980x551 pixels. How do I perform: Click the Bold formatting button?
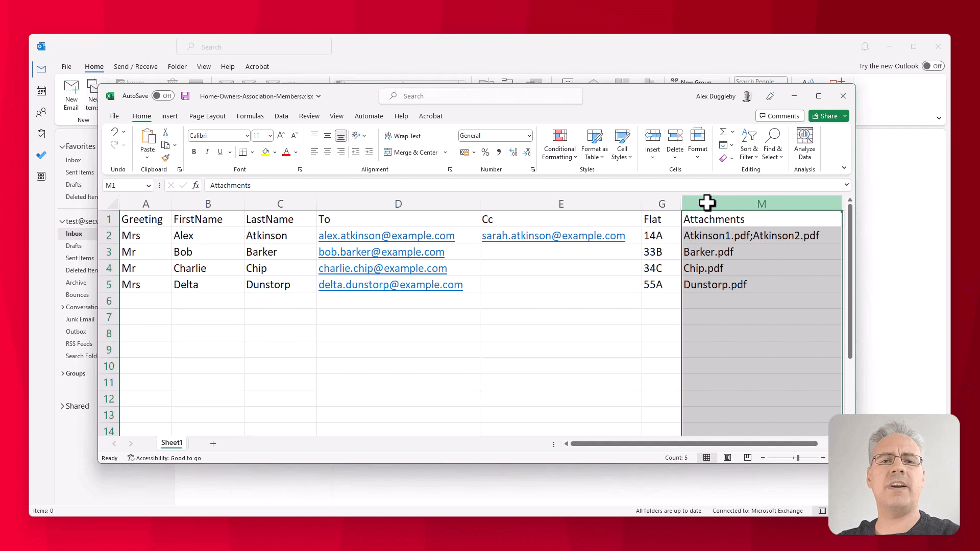coord(194,152)
